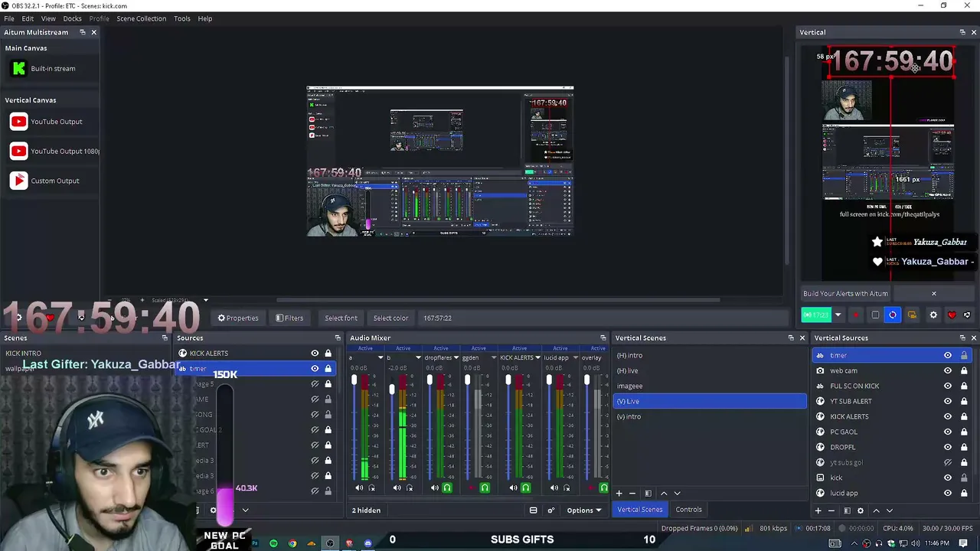Screen dimensions: 980x551
Task: Click the red record dot in Vertical dock
Action: [856, 315]
